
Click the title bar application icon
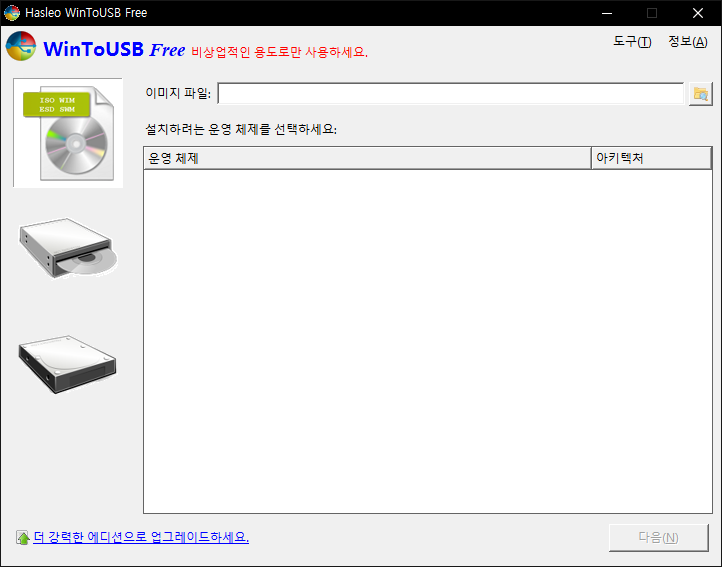point(12,12)
